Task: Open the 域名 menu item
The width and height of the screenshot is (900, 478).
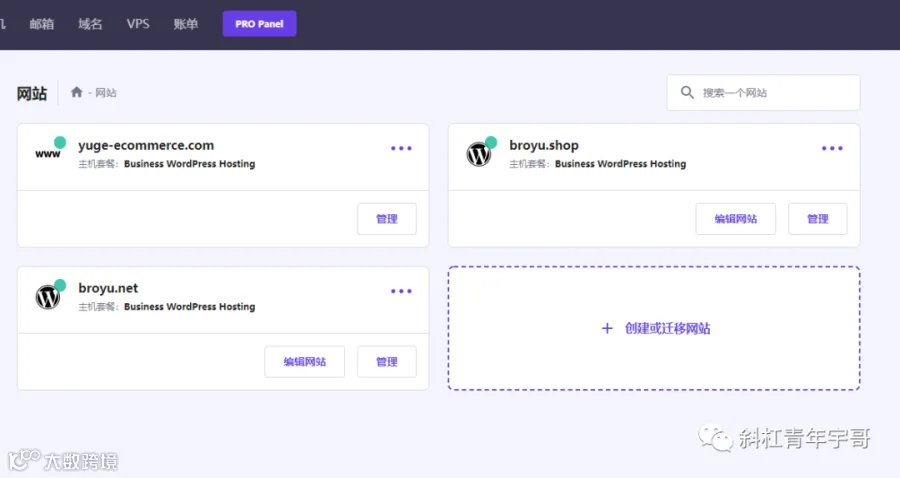Action: (x=90, y=24)
